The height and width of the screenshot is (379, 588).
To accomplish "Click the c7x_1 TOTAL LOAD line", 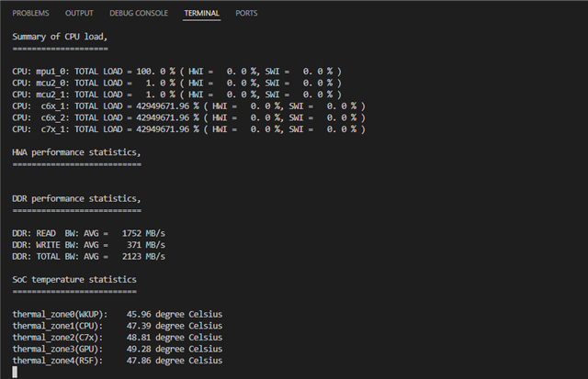I will [x=188, y=129].
